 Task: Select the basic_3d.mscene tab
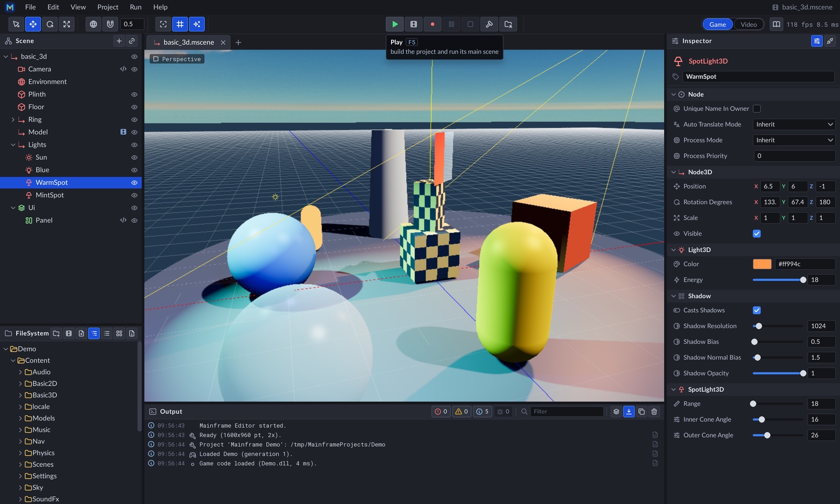tap(188, 43)
